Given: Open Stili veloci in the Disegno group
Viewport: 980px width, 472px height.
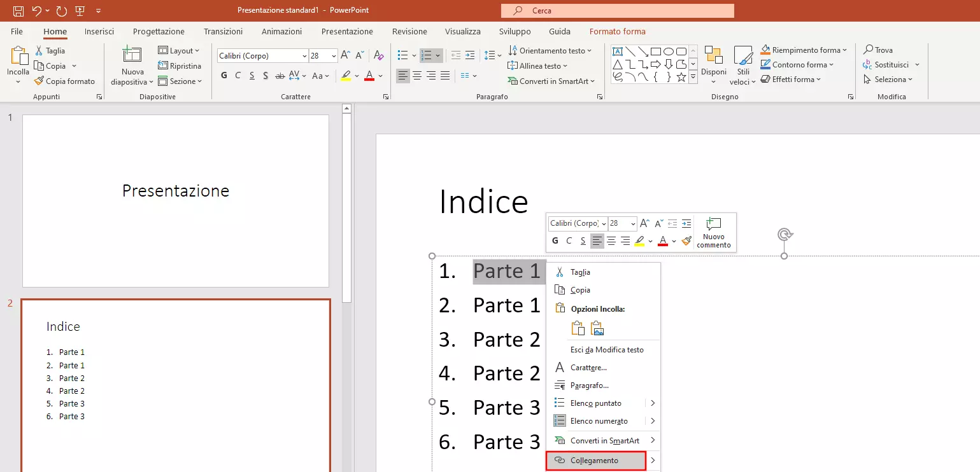Looking at the screenshot, I should [743, 65].
